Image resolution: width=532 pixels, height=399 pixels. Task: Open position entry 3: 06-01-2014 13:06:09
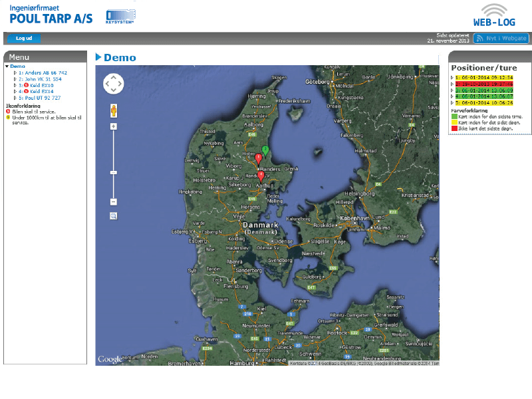(483, 90)
